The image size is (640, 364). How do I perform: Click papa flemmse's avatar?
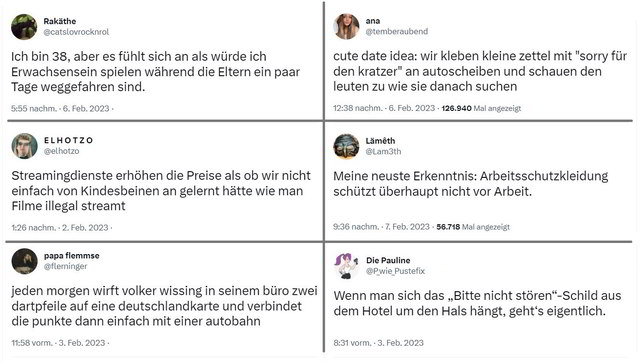(x=24, y=261)
